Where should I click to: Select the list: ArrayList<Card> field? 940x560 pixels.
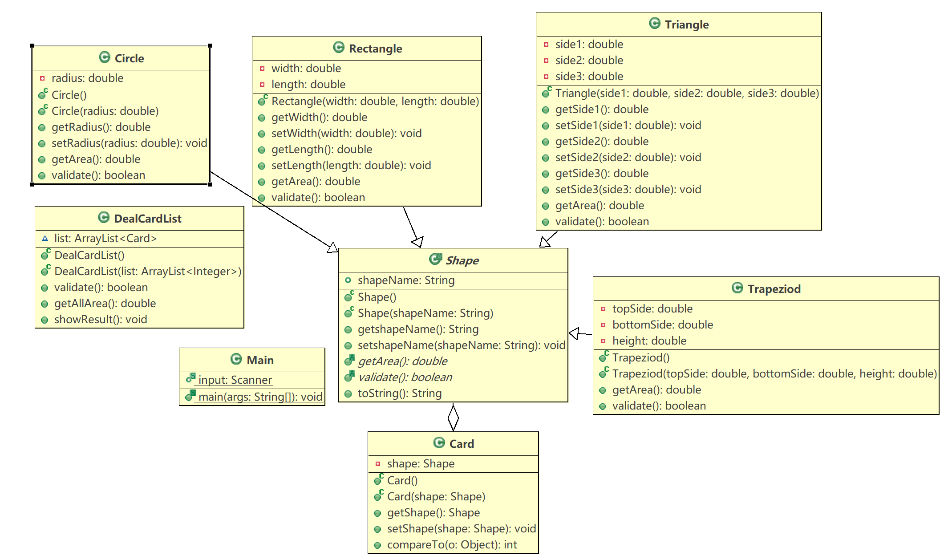pos(105,239)
